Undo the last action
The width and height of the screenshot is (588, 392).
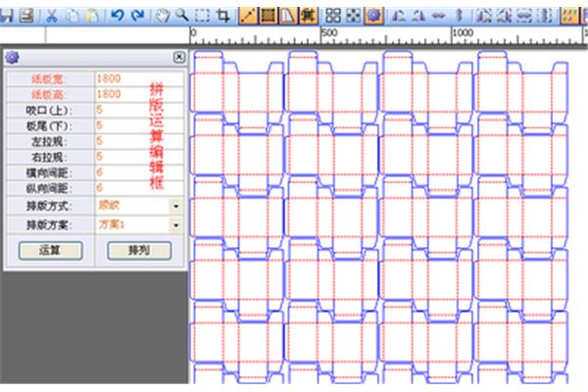coord(118,16)
